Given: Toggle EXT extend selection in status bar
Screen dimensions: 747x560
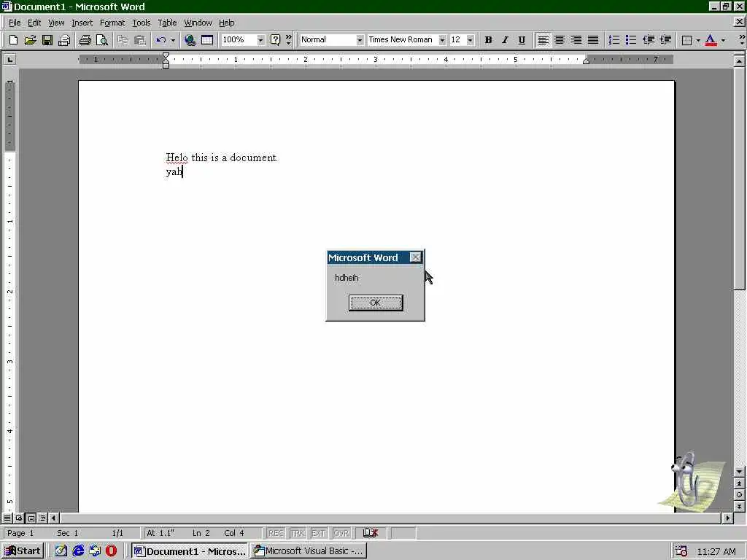Looking at the screenshot, I should click(318, 533).
